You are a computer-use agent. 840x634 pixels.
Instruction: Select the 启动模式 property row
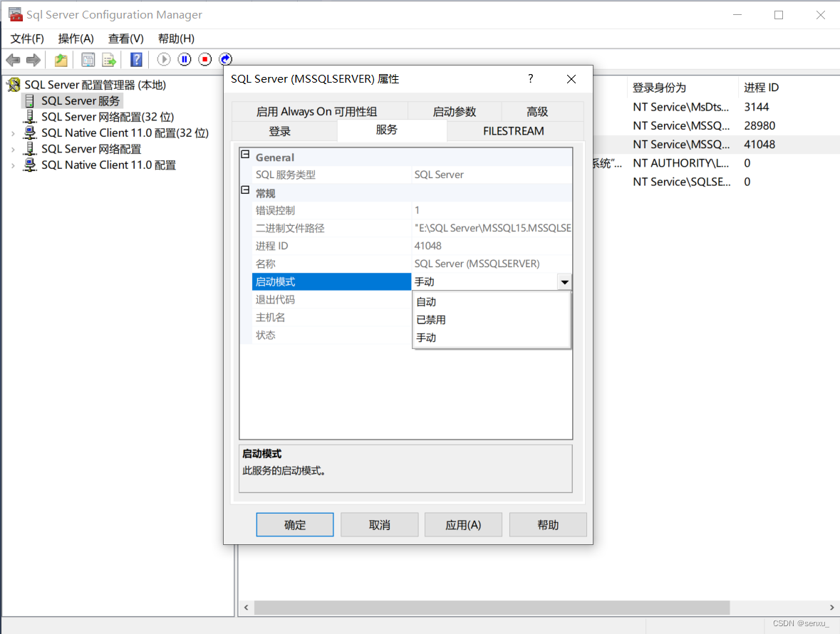click(411, 281)
